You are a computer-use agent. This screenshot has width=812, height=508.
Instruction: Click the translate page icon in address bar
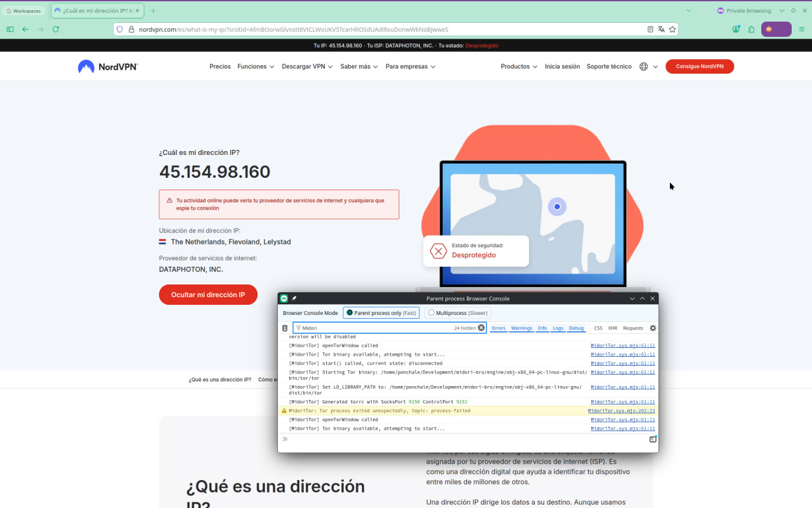pos(661,29)
